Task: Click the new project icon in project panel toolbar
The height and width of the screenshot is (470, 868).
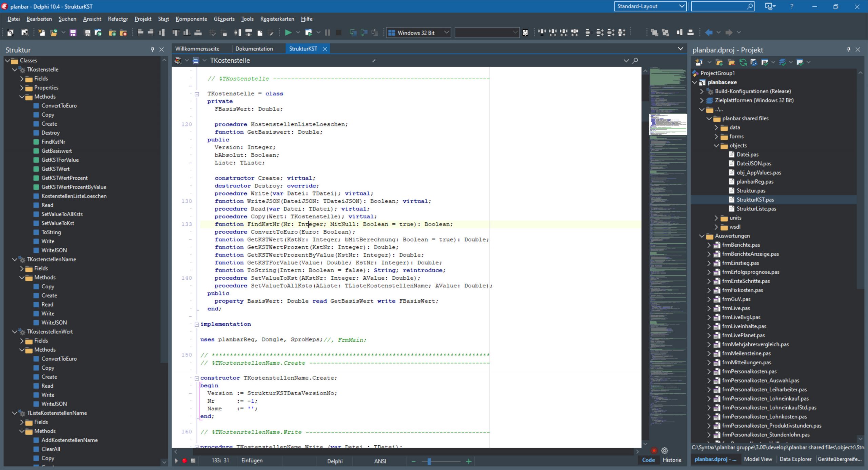Action: (x=698, y=62)
